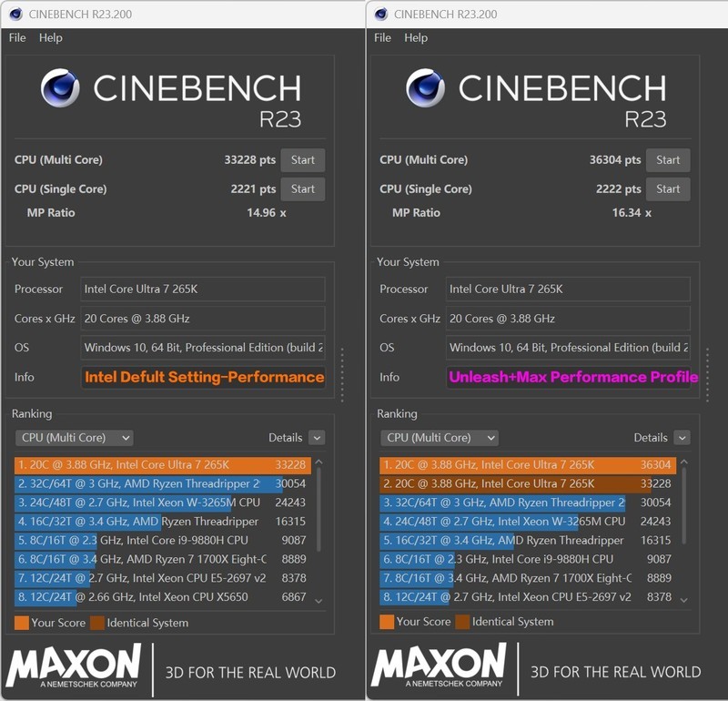Click the orange Your Score swatch in left window

(x=22, y=623)
